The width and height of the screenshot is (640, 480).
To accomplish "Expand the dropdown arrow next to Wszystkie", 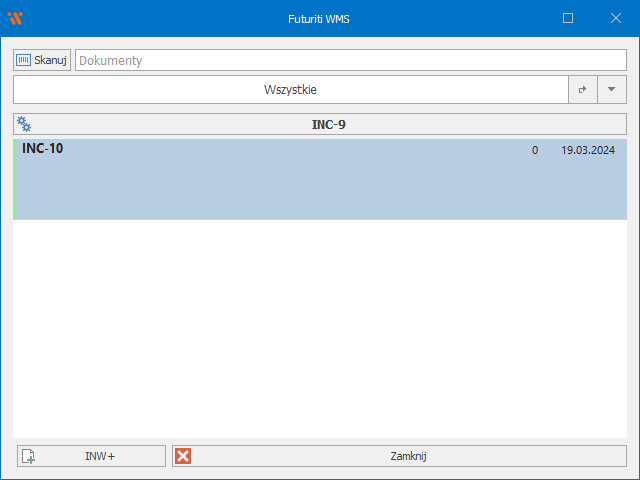I will pyautogui.click(x=611, y=89).
